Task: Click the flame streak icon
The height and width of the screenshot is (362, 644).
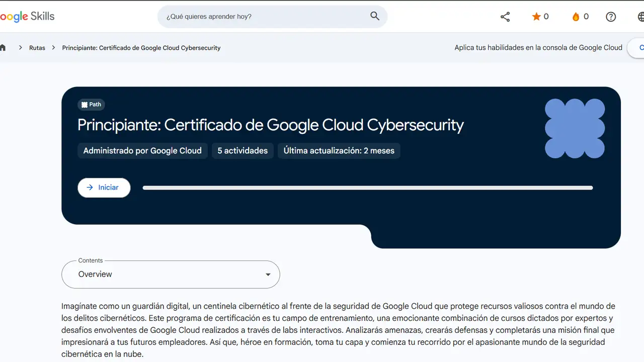Action: pyautogui.click(x=576, y=17)
